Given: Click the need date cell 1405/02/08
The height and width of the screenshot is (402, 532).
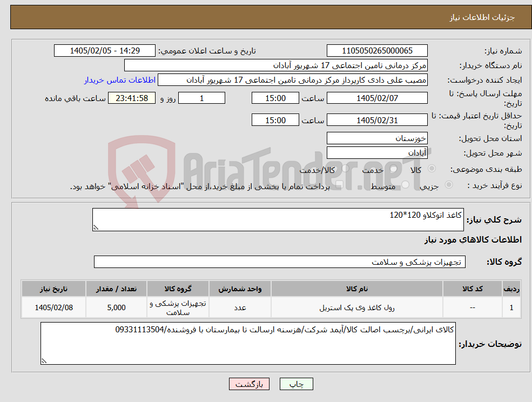Looking at the screenshot, I should [53, 307].
